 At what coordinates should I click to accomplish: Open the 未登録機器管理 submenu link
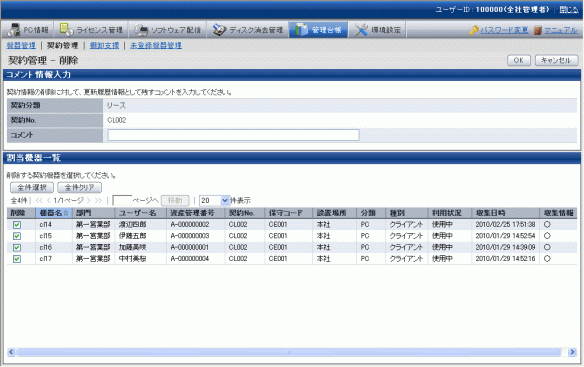[x=156, y=45]
